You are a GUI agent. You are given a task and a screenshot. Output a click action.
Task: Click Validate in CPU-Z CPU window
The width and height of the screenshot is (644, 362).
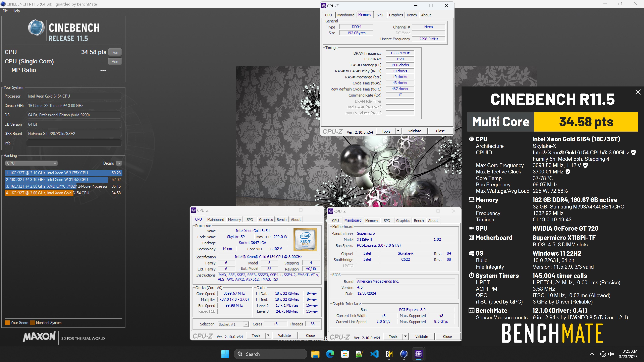coord(284,336)
